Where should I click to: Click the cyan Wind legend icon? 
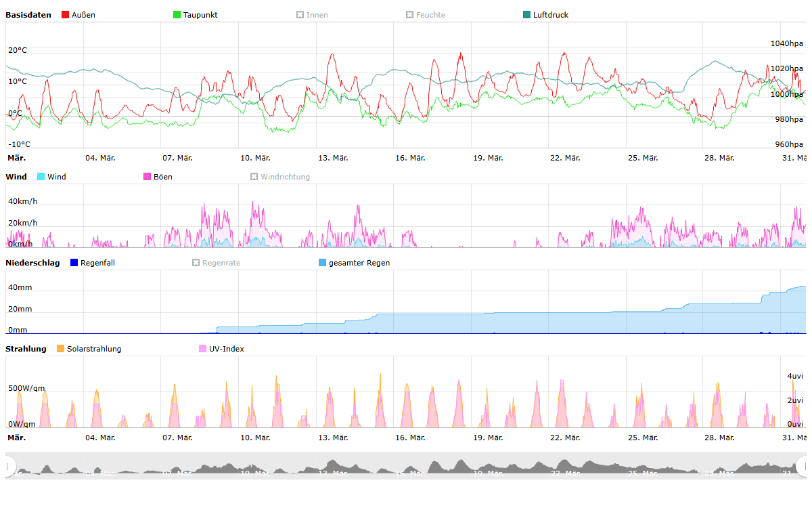tap(41, 177)
